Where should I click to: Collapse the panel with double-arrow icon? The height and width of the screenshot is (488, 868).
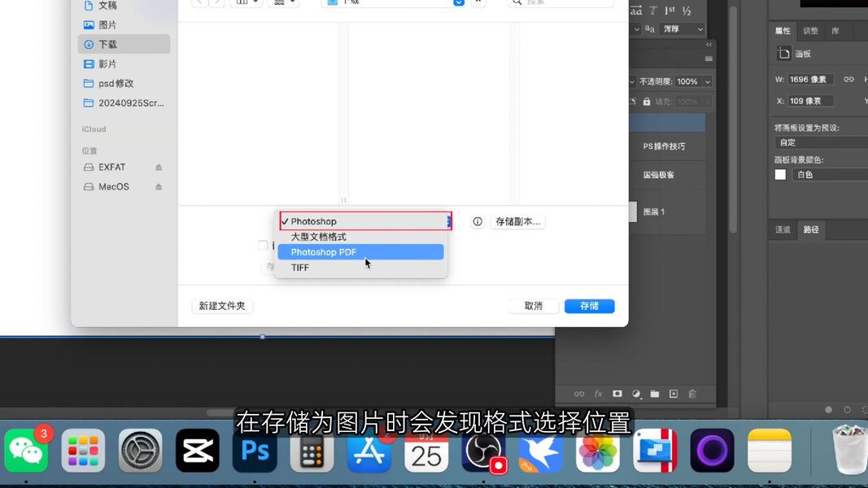[x=709, y=44]
